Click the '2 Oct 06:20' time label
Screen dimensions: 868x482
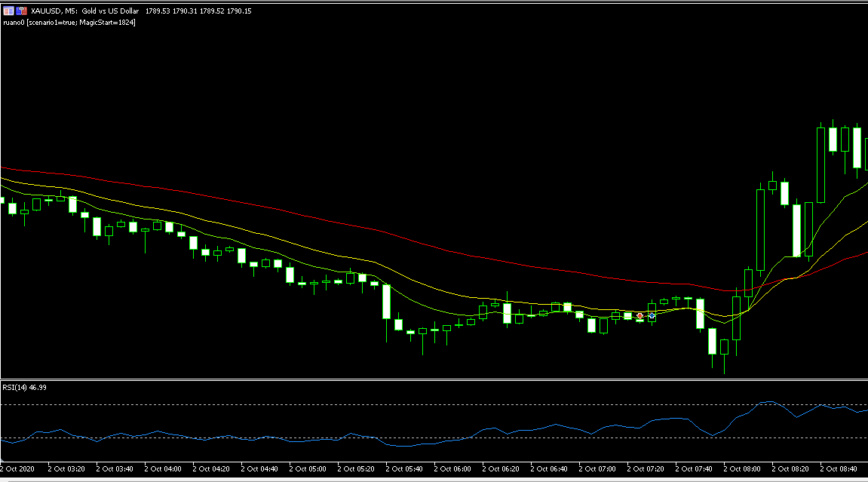(501, 468)
